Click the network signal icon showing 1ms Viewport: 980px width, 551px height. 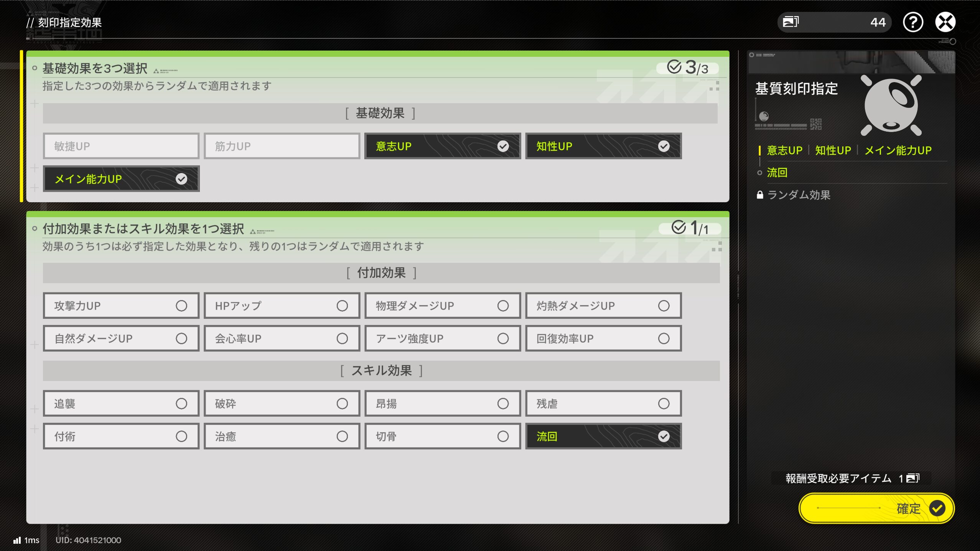(17, 540)
